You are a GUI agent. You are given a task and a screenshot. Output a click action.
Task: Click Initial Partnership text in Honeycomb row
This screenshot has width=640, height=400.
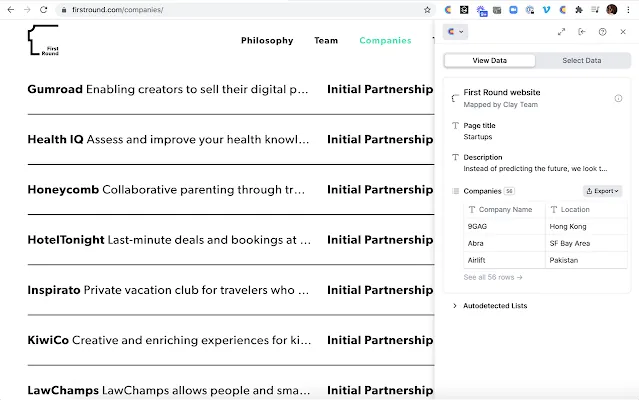[x=380, y=190]
